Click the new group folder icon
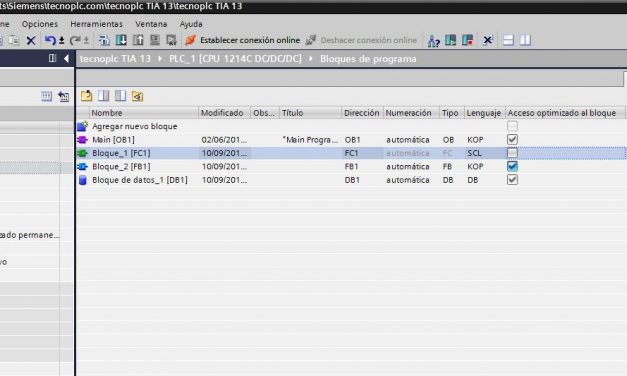The width and height of the screenshot is (627, 376). point(86,96)
